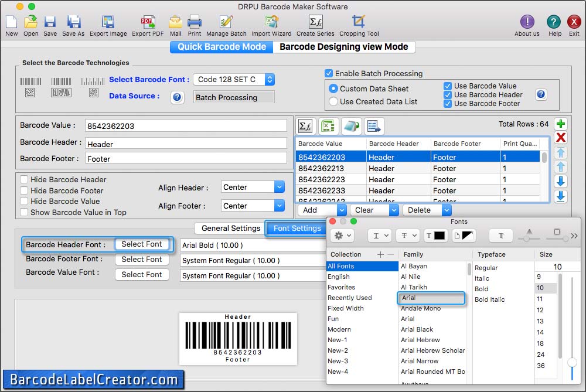Click the Barcode Value input field
The height and width of the screenshot is (392, 586).
(x=186, y=125)
